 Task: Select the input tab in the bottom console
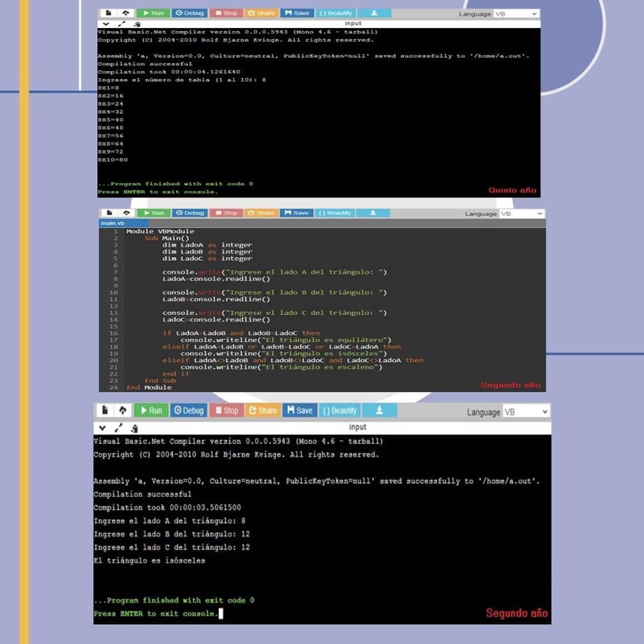(x=358, y=427)
